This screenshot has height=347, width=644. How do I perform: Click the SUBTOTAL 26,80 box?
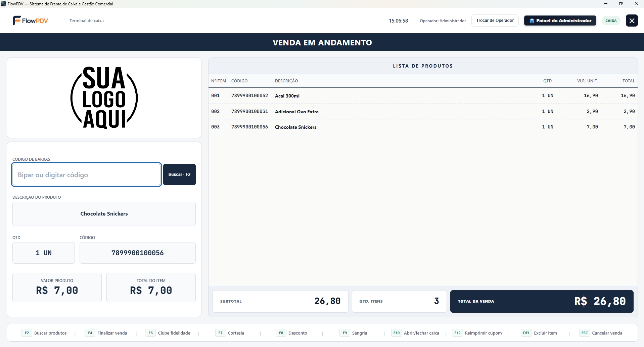pyautogui.click(x=280, y=301)
